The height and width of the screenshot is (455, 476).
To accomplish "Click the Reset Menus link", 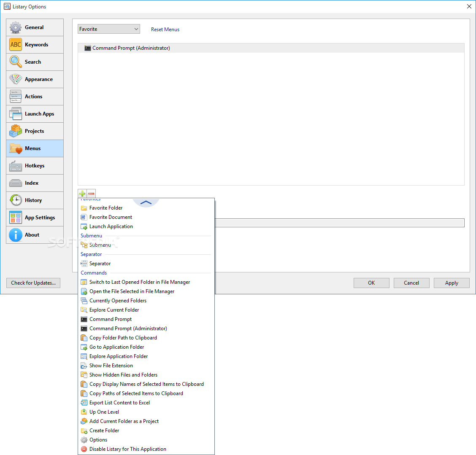I will pyautogui.click(x=165, y=30).
